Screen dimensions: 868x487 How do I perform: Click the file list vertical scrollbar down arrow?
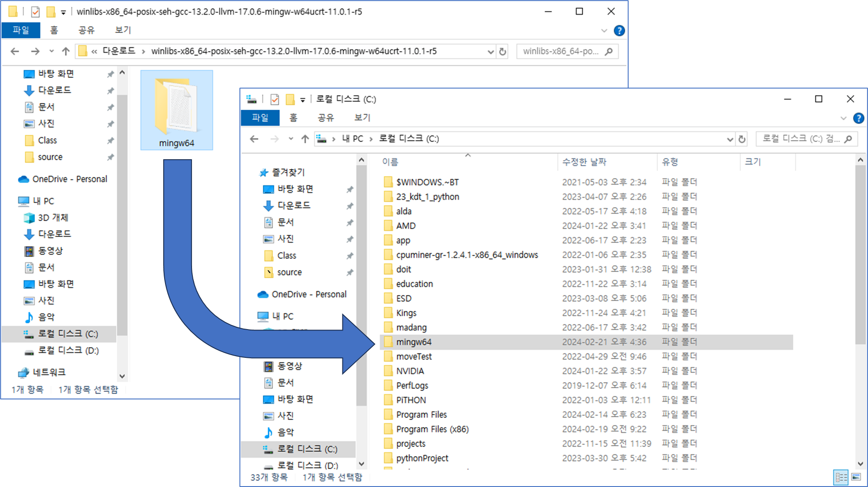click(x=860, y=464)
